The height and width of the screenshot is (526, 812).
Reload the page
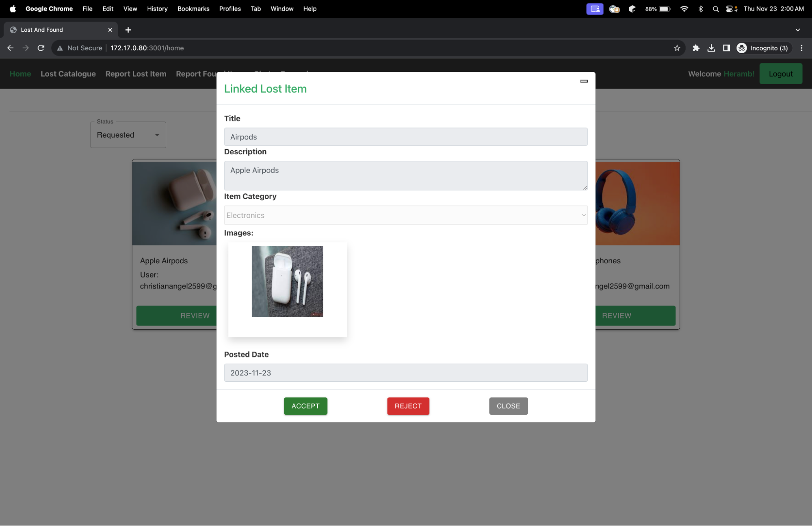[x=41, y=48]
